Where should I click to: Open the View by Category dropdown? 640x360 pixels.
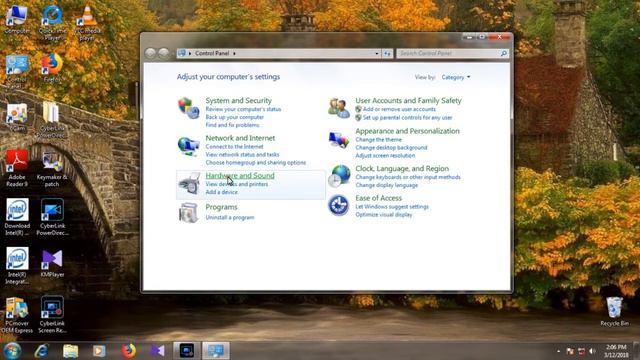[456, 77]
